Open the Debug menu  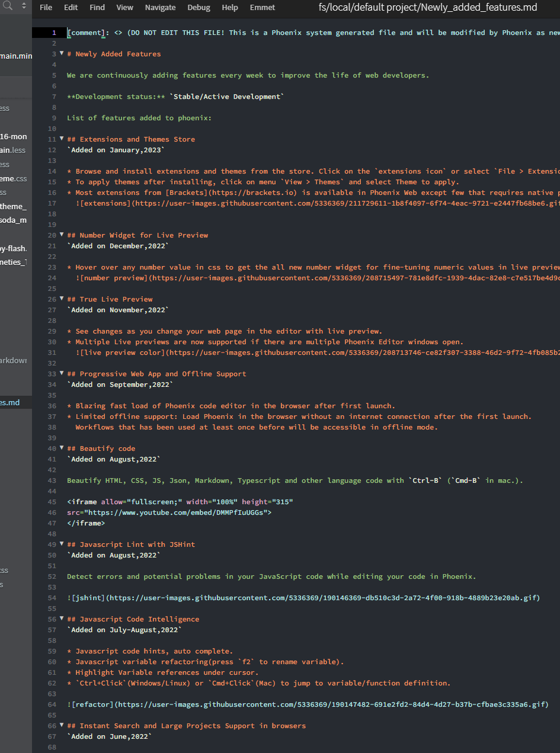click(x=199, y=8)
